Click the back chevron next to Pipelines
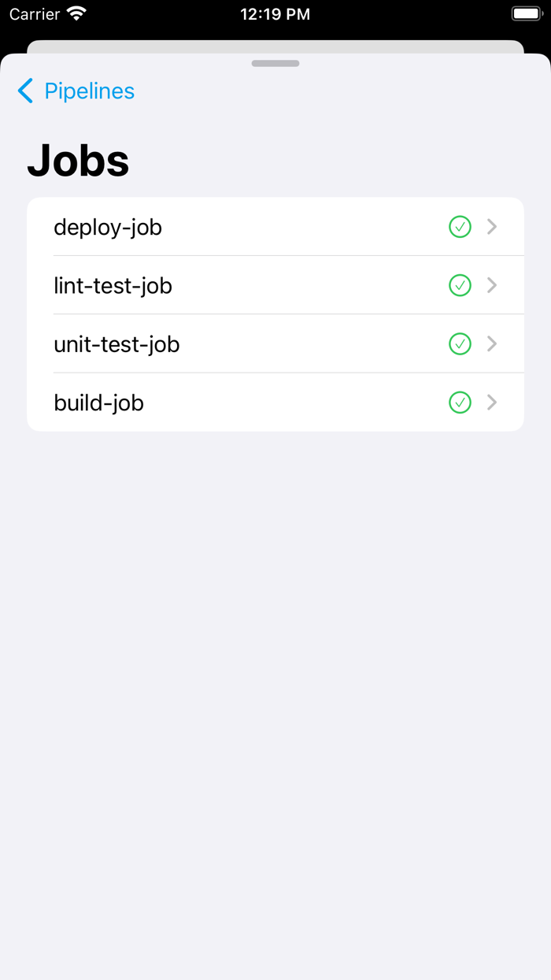Viewport: 551px width, 980px height. tap(24, 91)
